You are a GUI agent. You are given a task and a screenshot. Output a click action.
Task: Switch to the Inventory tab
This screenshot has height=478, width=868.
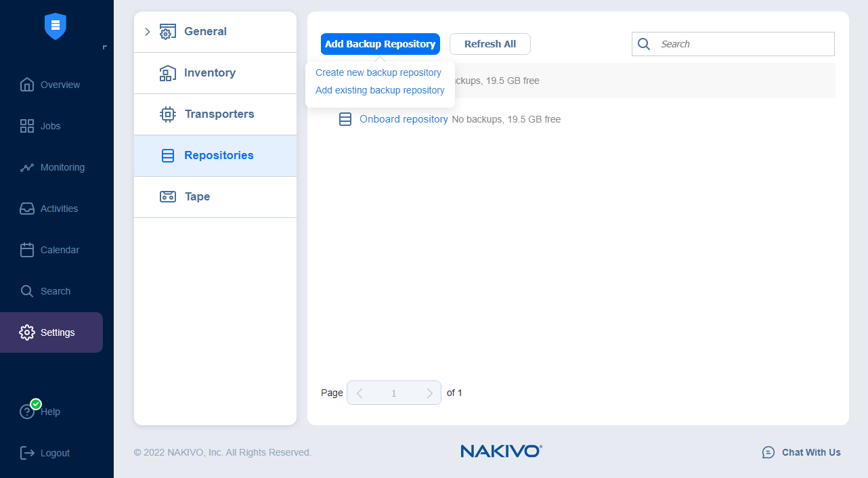pos(209,72)
